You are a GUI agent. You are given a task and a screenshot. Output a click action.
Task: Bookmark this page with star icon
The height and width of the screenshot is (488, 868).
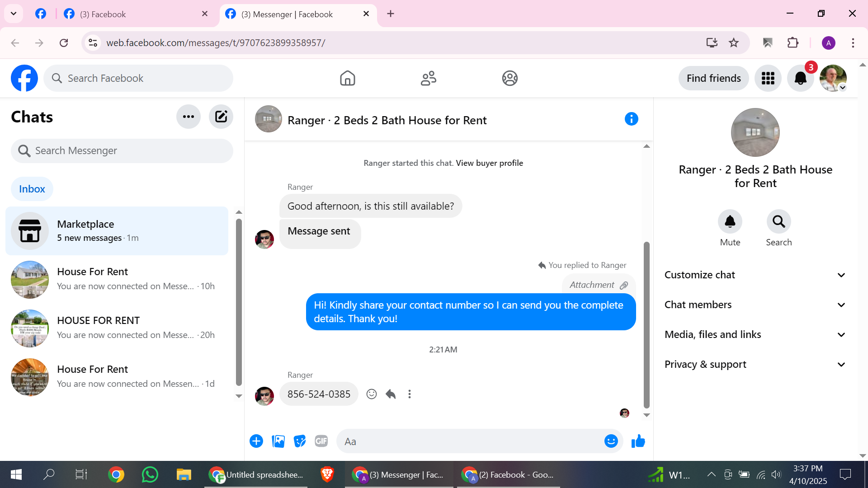click(734, 43)
